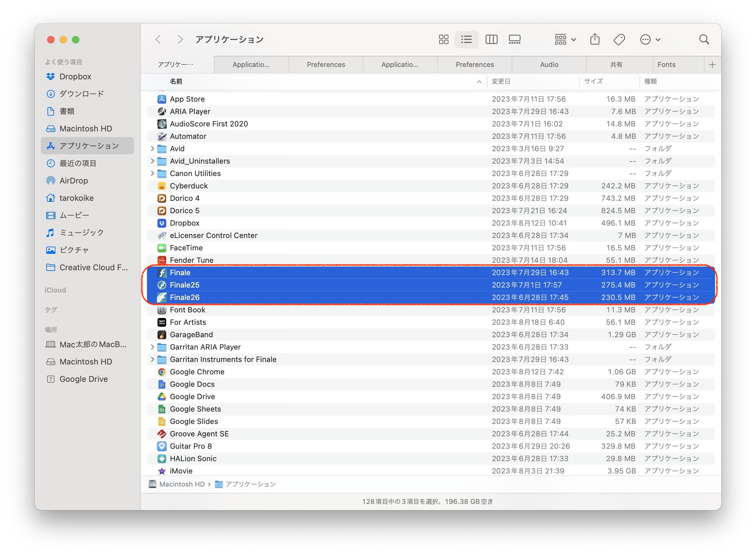Select the AudioScore First 2020 row

[x=431, y=124]
